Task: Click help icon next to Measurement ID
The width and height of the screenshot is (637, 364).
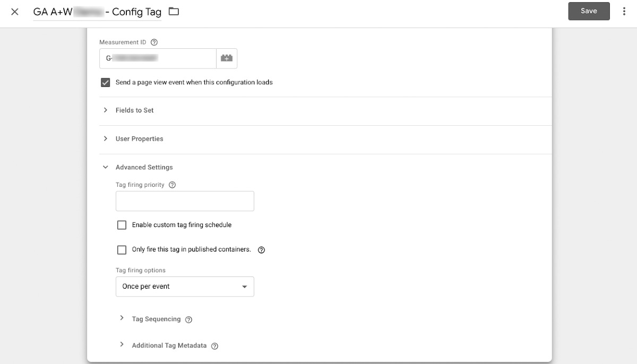Action: [154, 42]
